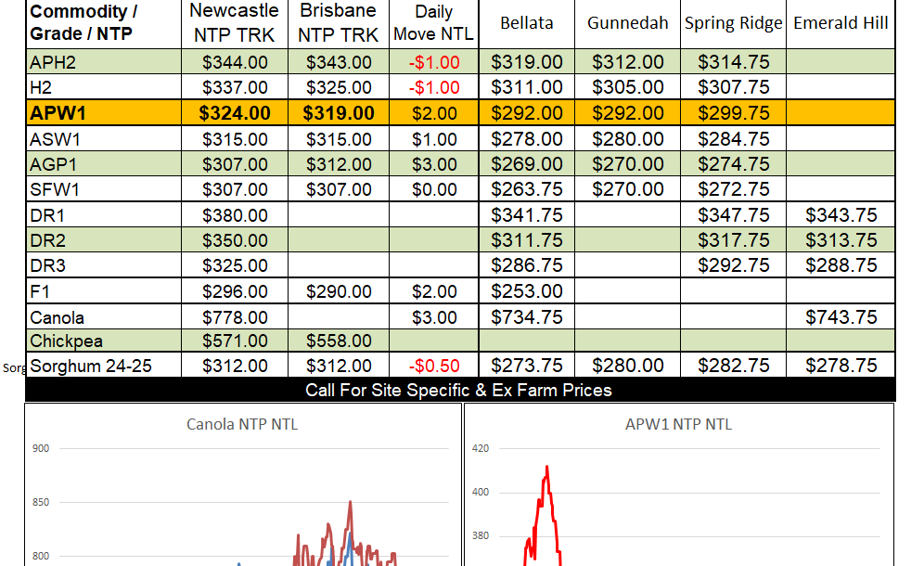Select Sorghum 24-25 daily move -$0.50

click(434, 366)
